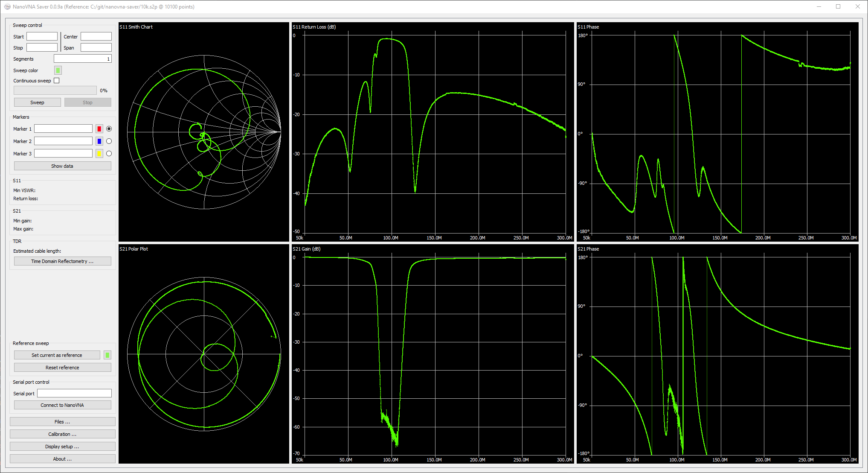Click Connect to NanoVNA button
This screenshot has height=473, width=868.
coord(62,405)
